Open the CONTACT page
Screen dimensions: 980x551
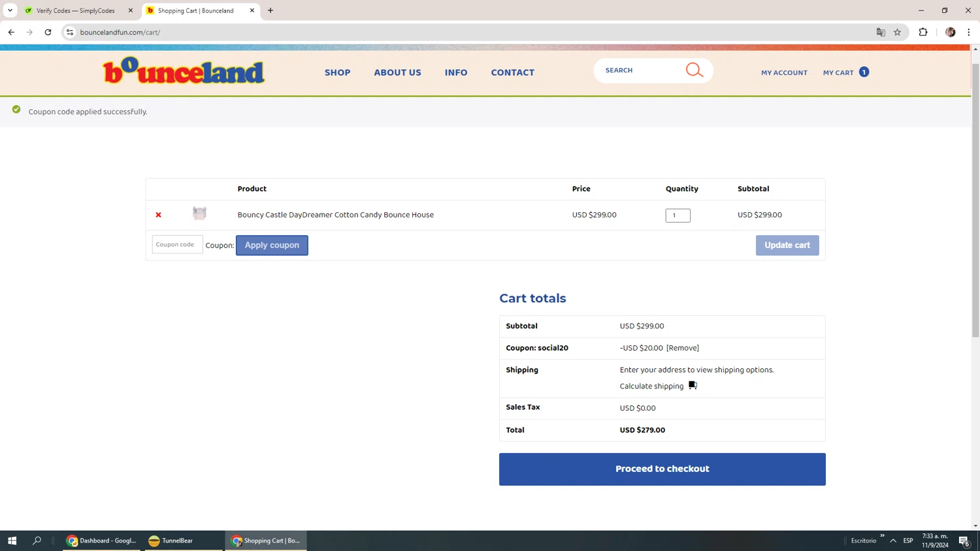(x=513, y=72)
